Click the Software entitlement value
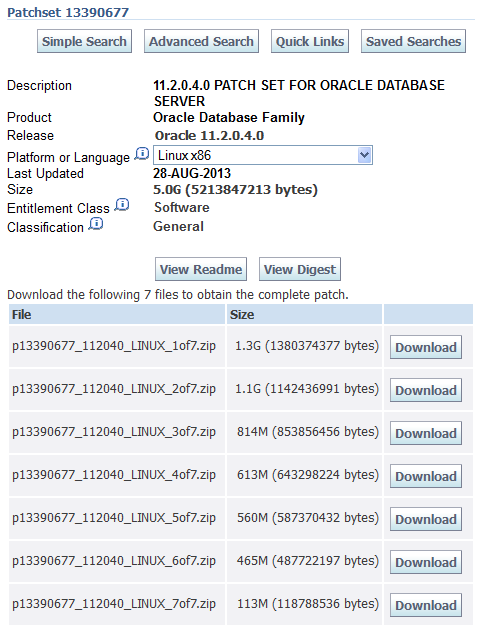Viewport: 480px width, 633px height. (x=182, y=208)
